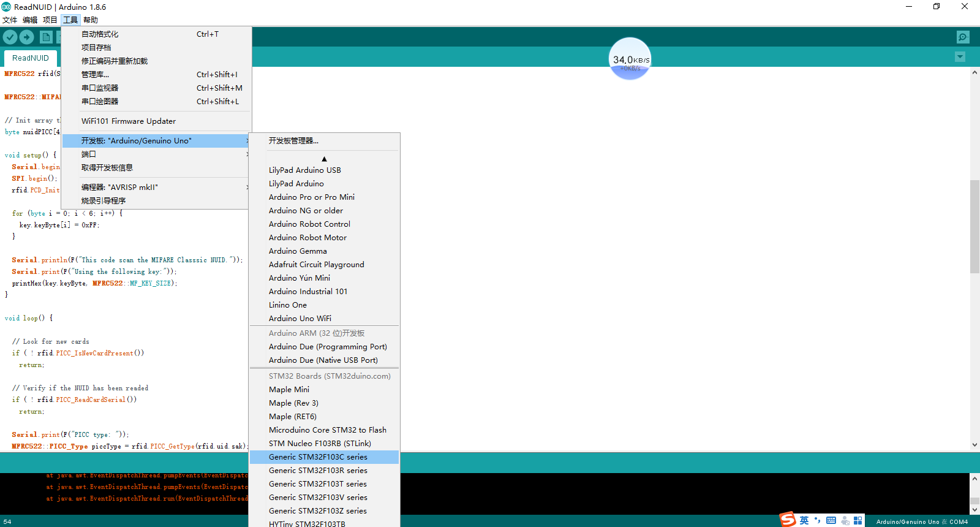Select Generic STM32F103T series board

point(324,484)
